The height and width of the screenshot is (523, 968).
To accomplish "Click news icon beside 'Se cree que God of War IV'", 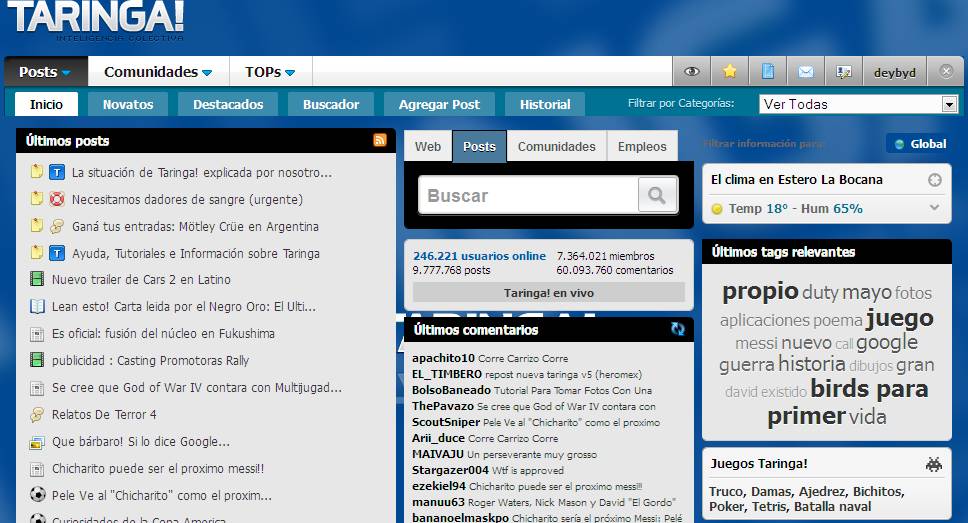I will [37, 388].
